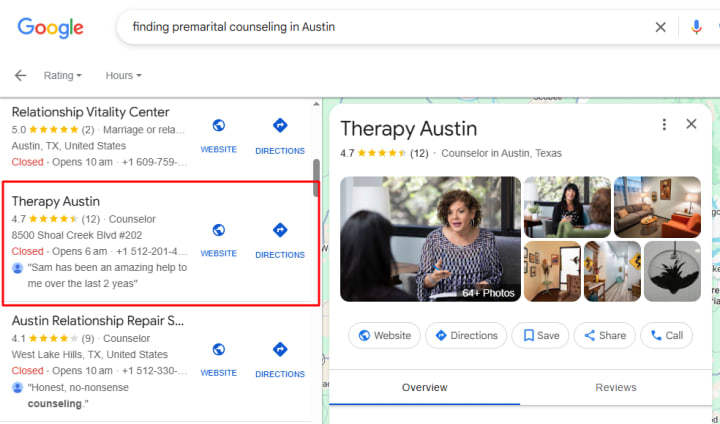Switch to the Overview tab
This screenshot has height=424, width=720.
(x=424, y=388)
